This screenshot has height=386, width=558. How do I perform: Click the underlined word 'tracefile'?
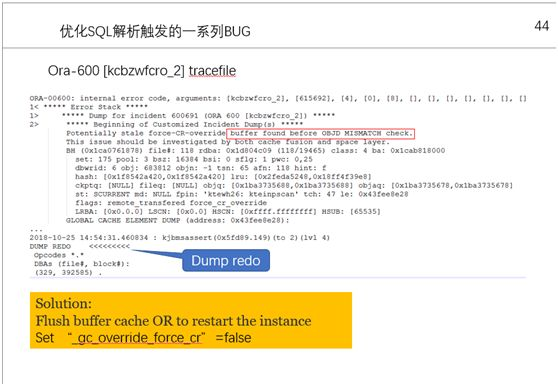pyautogui.click(x=212, y=71)
